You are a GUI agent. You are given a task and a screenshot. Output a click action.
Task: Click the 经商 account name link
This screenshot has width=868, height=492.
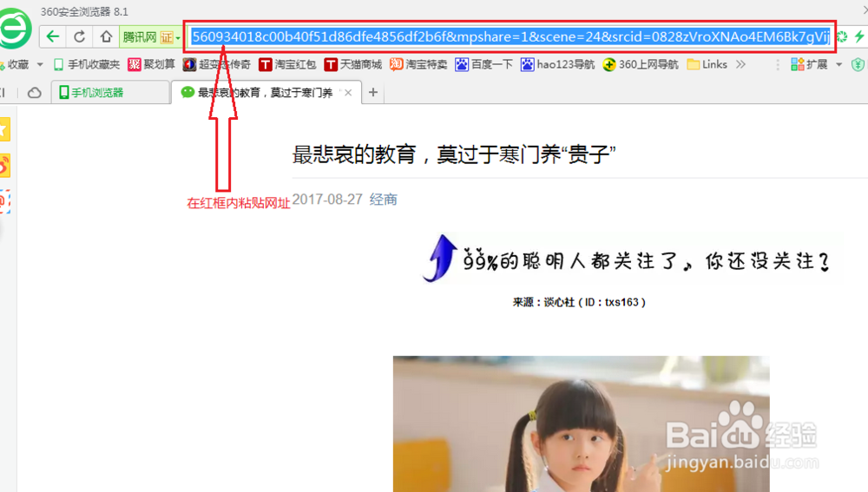(383, 200)
